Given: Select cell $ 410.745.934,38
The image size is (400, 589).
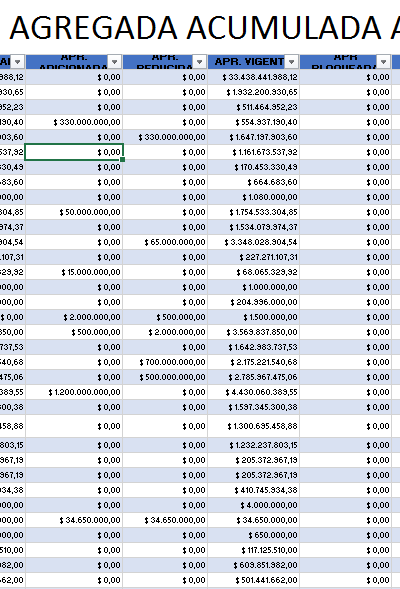Looking at the screenshot, I should 254,490.
